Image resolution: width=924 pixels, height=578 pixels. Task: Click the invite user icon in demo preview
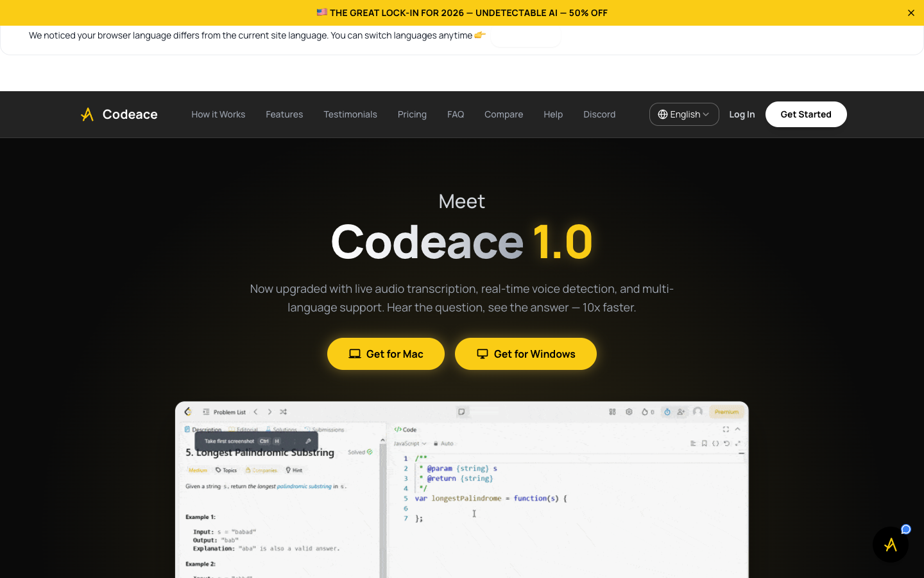(x=681, y=412)
